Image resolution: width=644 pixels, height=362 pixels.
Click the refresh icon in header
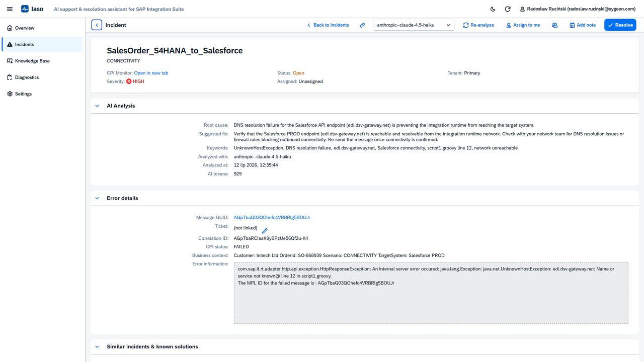click(508, 9)
